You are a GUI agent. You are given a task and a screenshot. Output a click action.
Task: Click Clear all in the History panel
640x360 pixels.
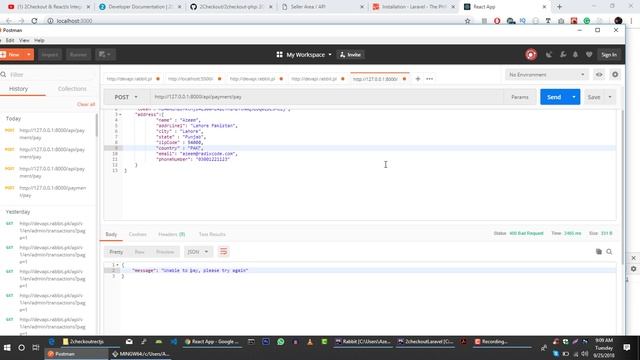coord(86,104)
